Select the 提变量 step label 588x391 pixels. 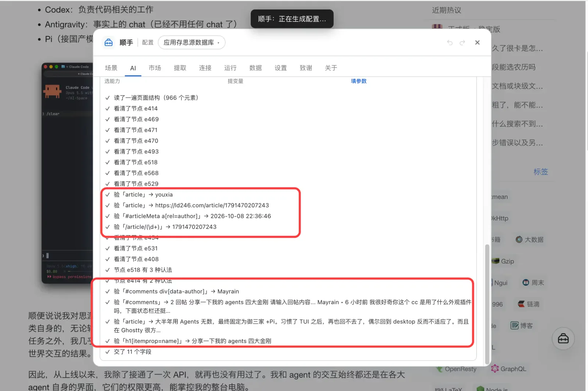coord(235,81)
